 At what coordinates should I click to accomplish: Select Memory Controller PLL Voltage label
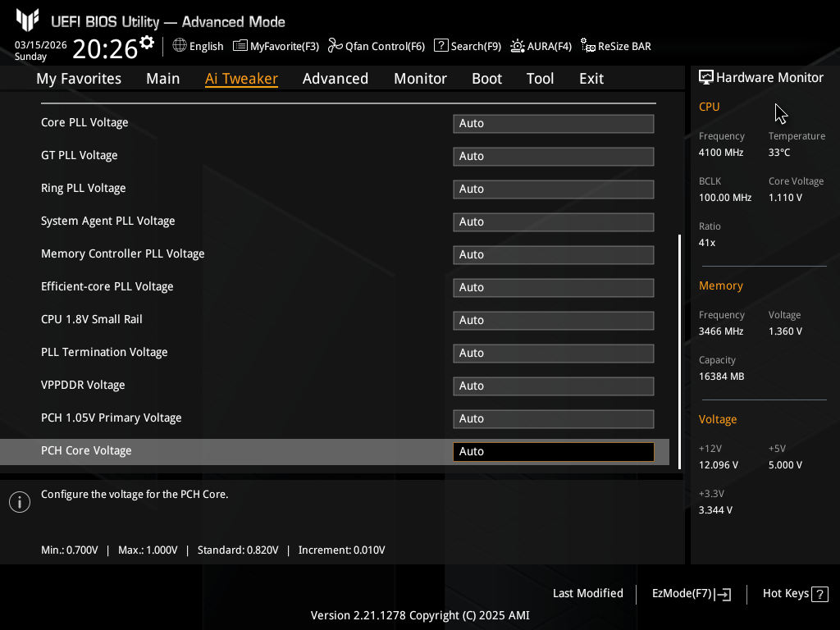pos(123,254)
